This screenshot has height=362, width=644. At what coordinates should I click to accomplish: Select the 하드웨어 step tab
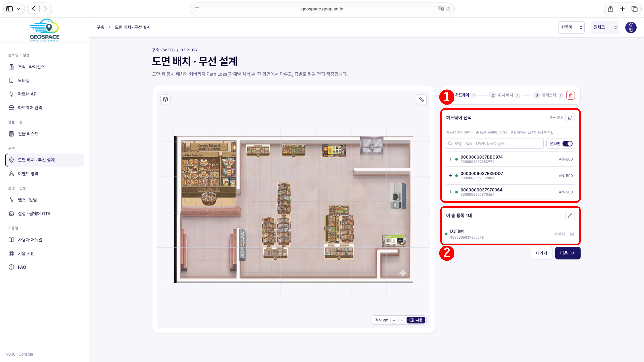tap(462, 95)
